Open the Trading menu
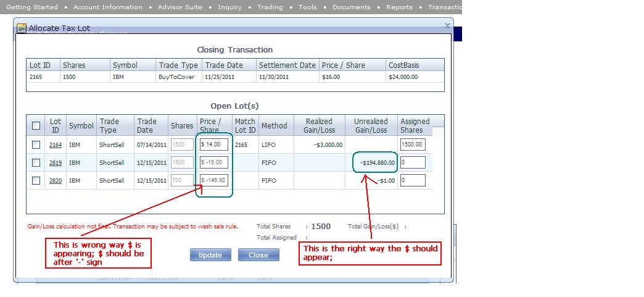 point(270,7)
